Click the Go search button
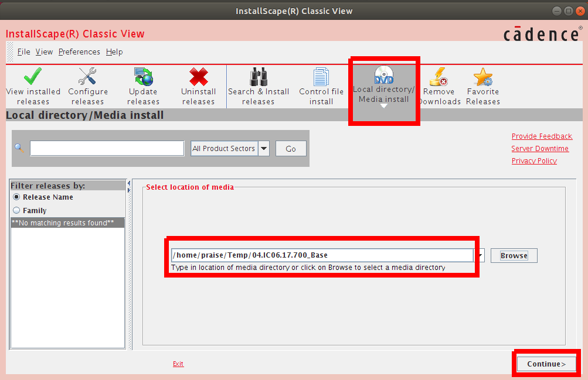 click(291, 149)
